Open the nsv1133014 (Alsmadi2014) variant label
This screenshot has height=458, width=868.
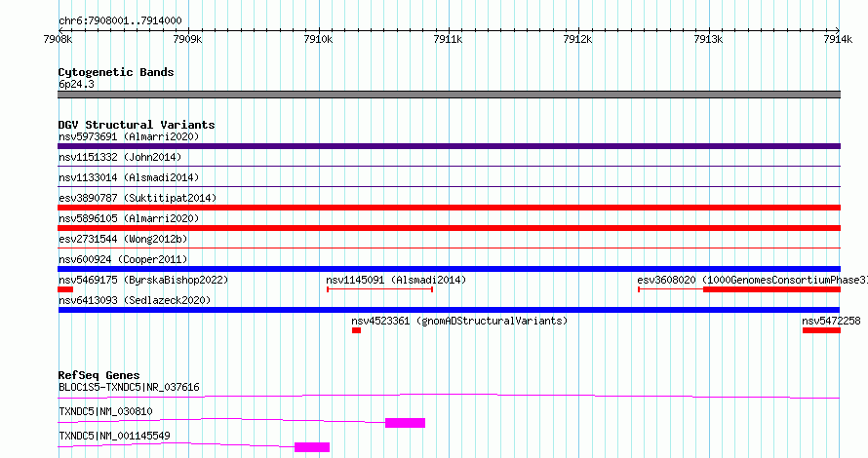[x=129, y=177]
